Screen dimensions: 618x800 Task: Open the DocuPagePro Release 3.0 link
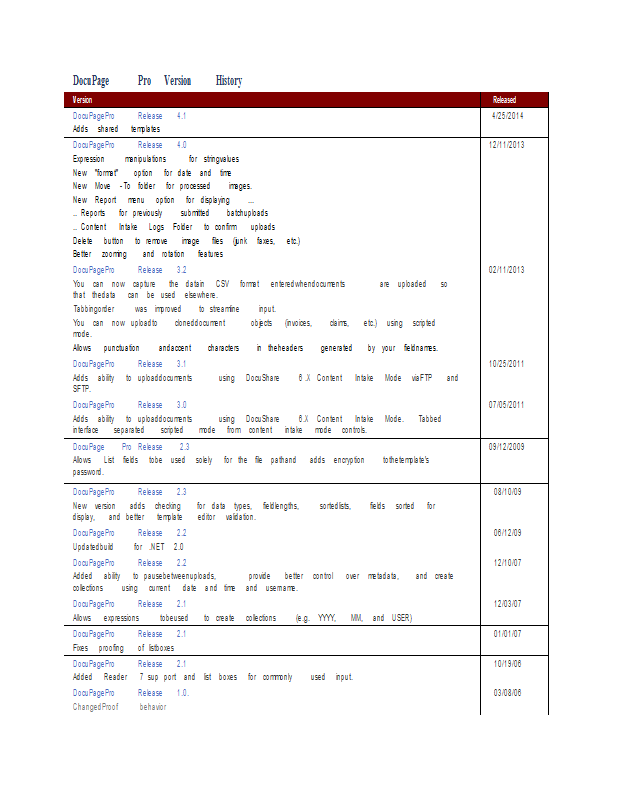pos(130,405)
